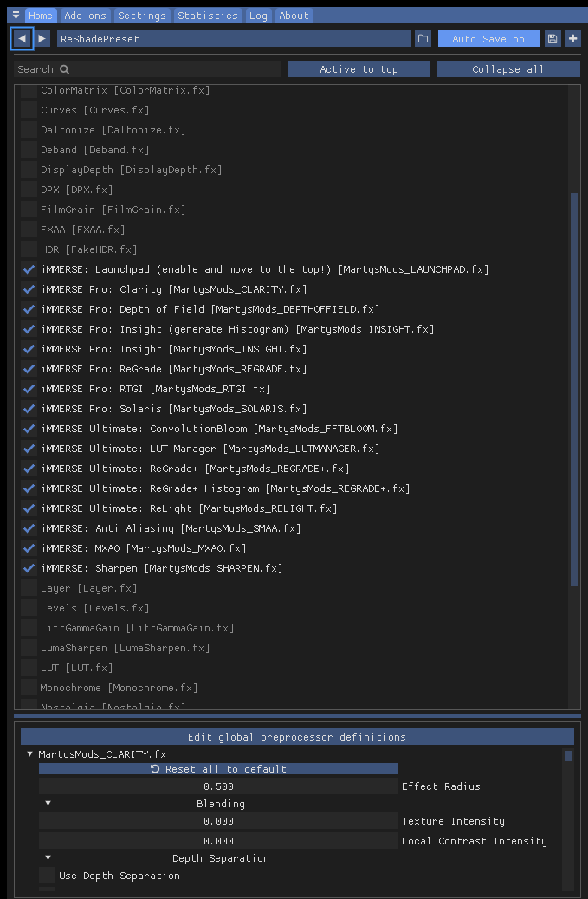Click Reset all to default button

(218, 769)
